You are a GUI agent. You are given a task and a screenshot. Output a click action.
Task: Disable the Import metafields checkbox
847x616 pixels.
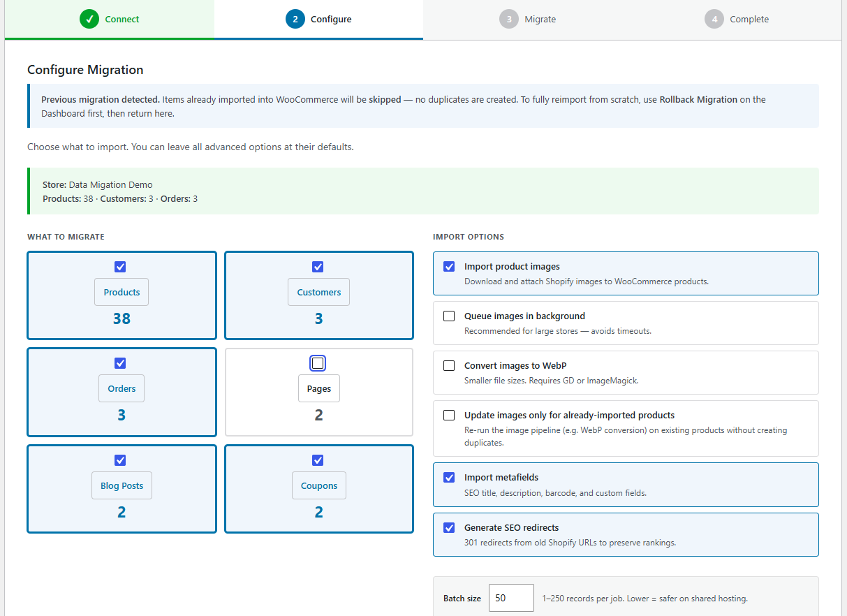coord(449,478)
